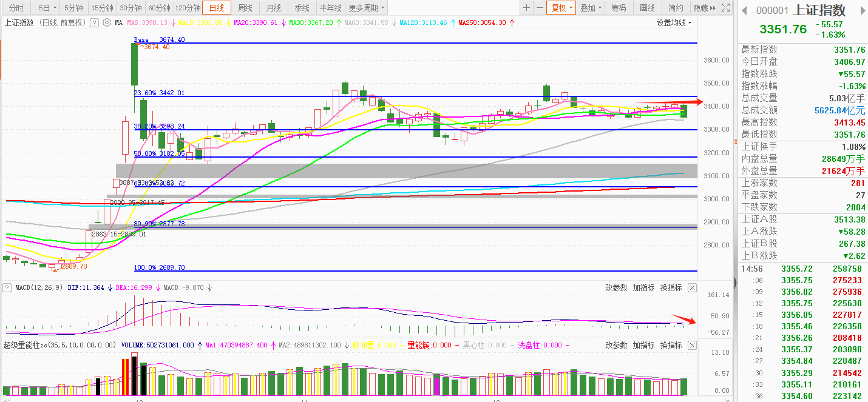Viewport: 868px width, 402px height.
Task: Zoom out chart with minus button
Action: tap(539, 8)
